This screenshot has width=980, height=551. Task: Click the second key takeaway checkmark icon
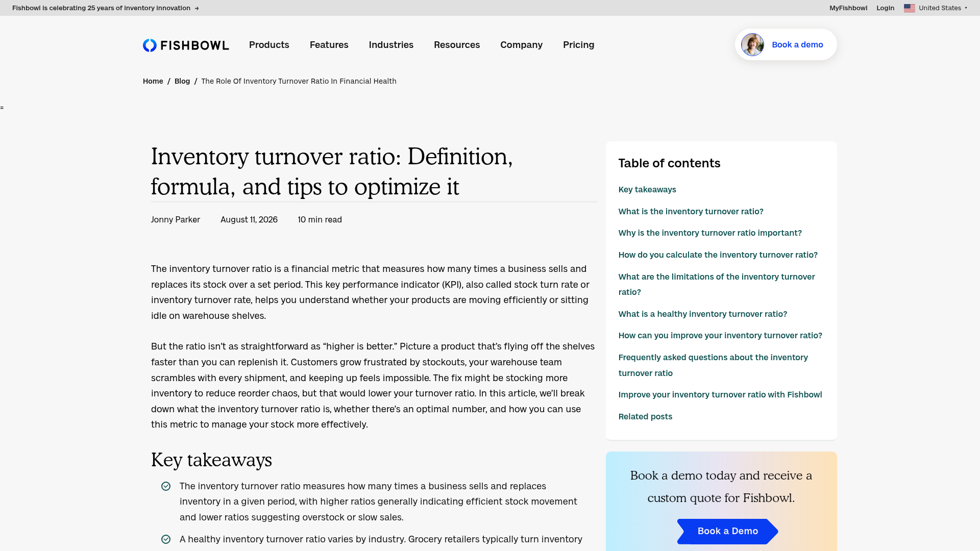point(166,539)
